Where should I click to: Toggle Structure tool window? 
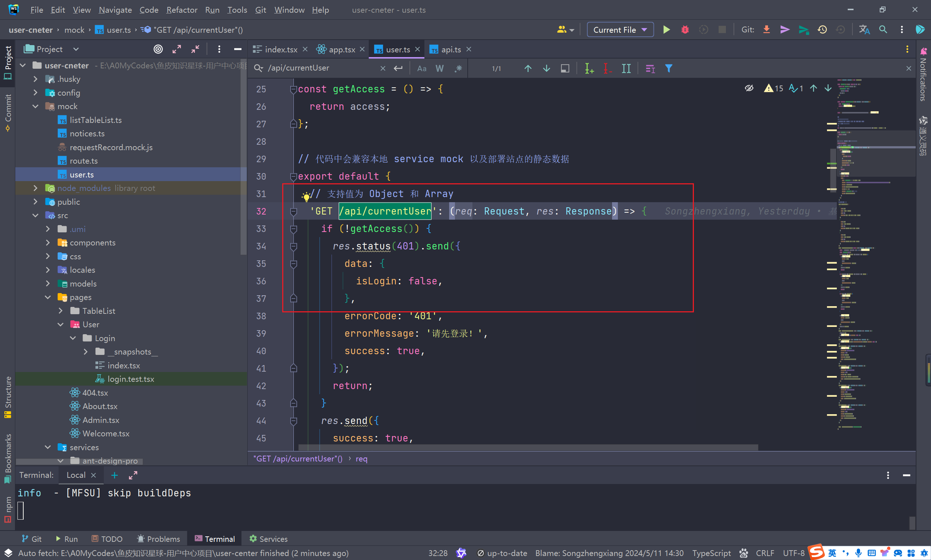8,397
